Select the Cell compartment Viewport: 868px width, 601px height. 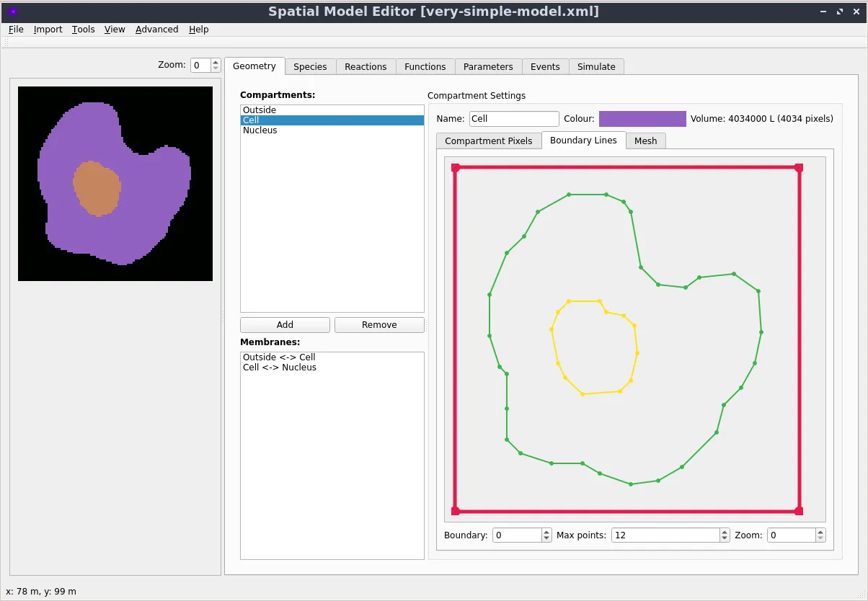click(x=332, y=120)
